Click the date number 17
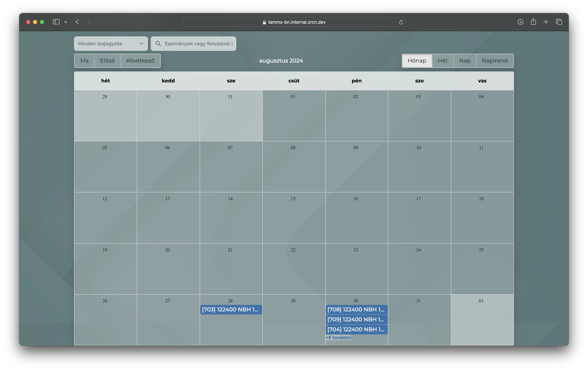Image resolution: width=588 pixels, height=371 pixels. pos(419,199)
